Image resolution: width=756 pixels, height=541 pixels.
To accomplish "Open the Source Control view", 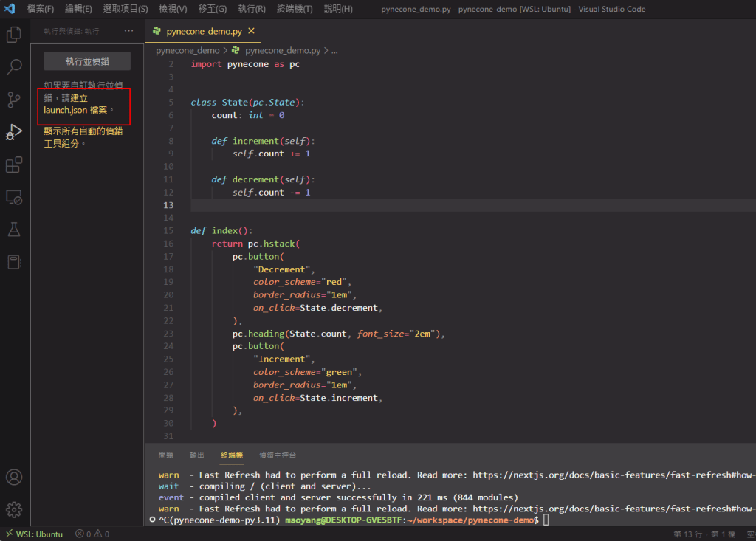I will [14, 100].
